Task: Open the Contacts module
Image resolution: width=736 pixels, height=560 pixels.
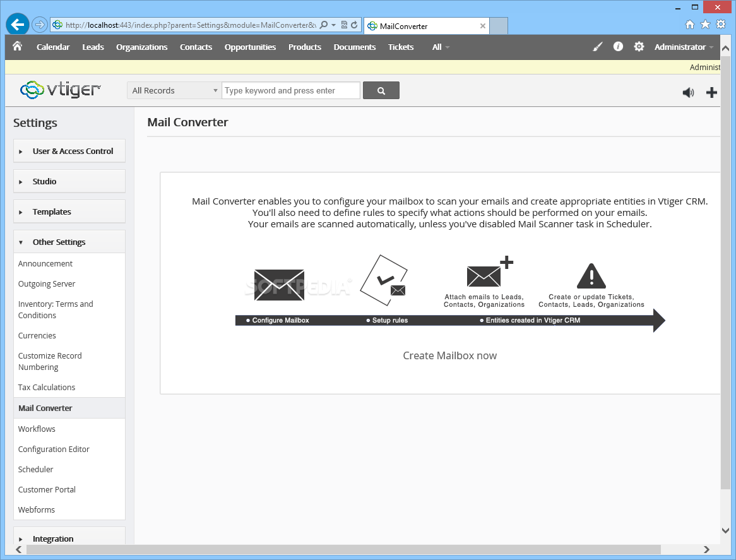Action: coord(196,47)
